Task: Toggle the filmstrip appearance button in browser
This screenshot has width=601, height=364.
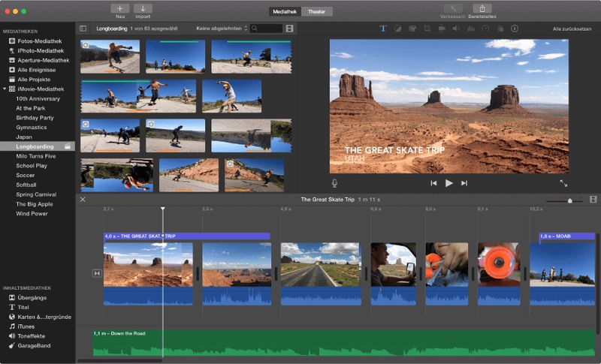Action: pos(290,29)
